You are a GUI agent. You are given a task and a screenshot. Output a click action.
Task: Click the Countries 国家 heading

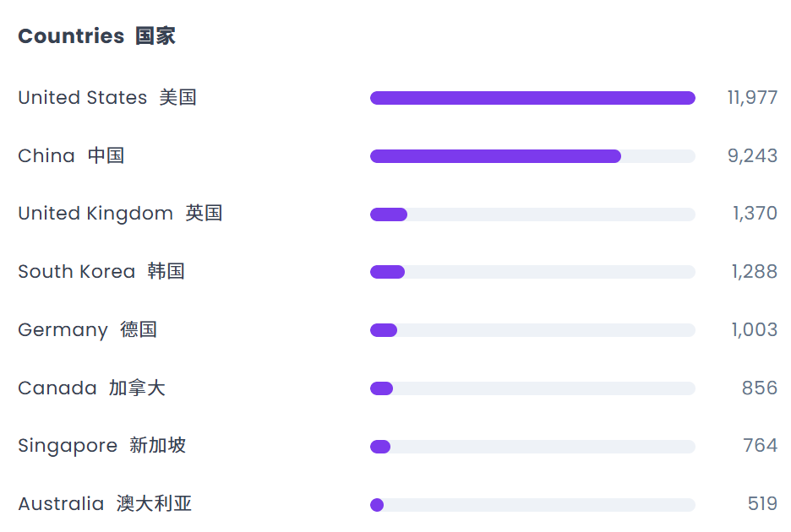97,36
